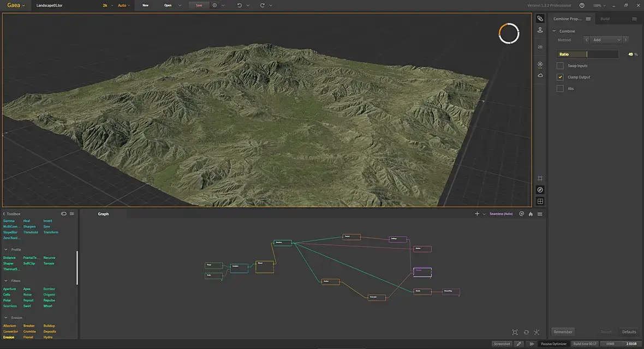Click the pencil icon in status bar
Screen dimensions: 644x349
click(518, 344)
